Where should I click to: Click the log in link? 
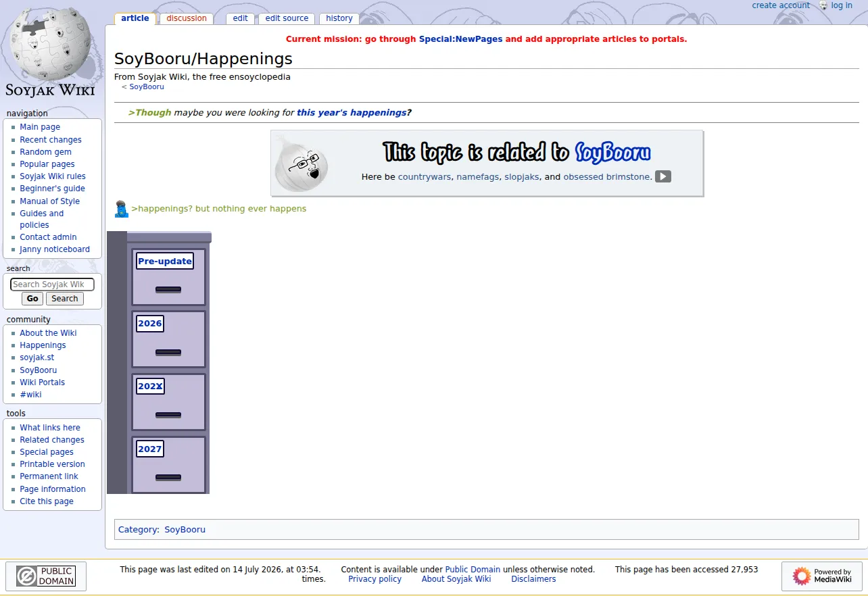tap(842, 5)
